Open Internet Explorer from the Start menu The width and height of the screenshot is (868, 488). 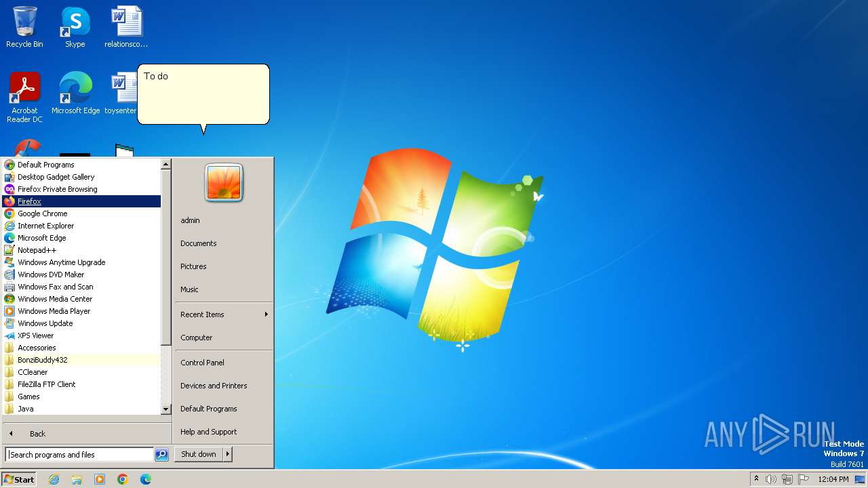[x=81, y=226]
